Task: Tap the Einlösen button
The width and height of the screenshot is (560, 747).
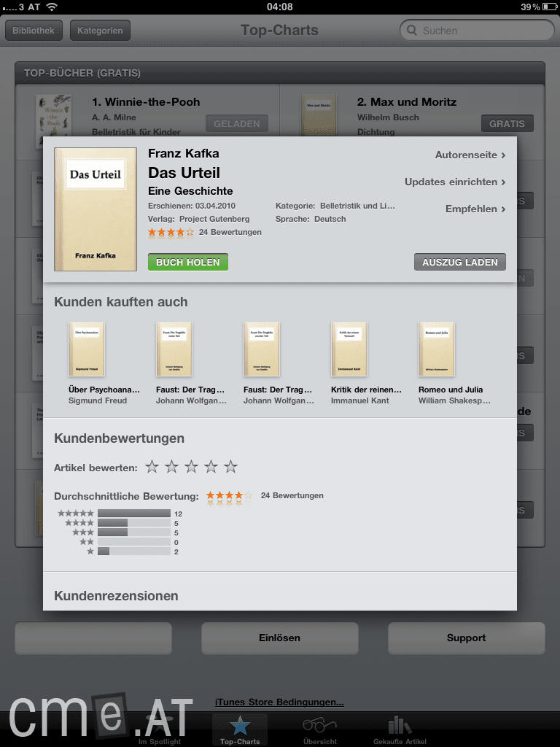Action: click(x=279, y=638)
